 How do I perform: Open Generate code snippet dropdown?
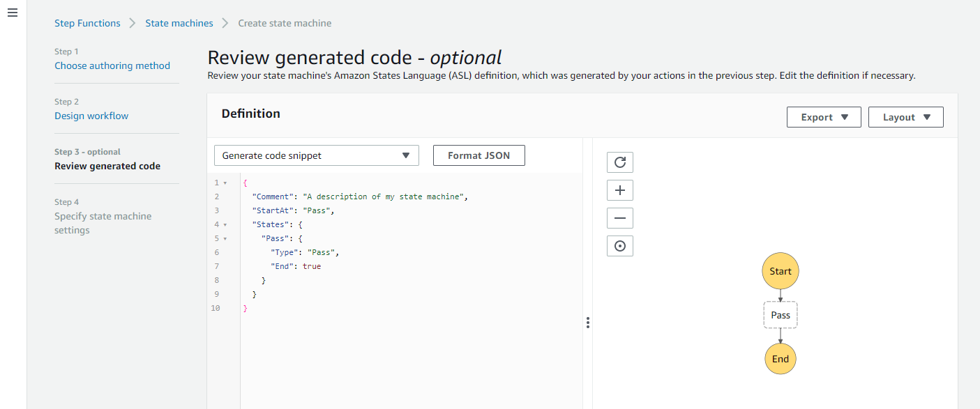(317, 155)
